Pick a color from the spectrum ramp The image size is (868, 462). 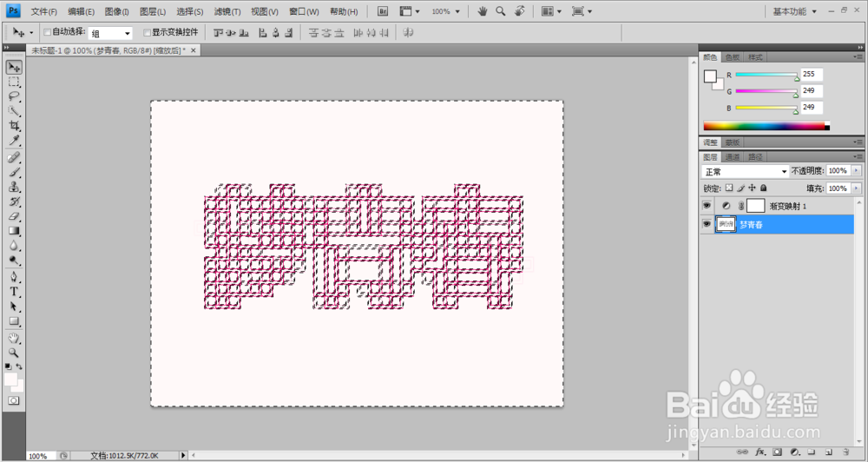pos(766,126)
